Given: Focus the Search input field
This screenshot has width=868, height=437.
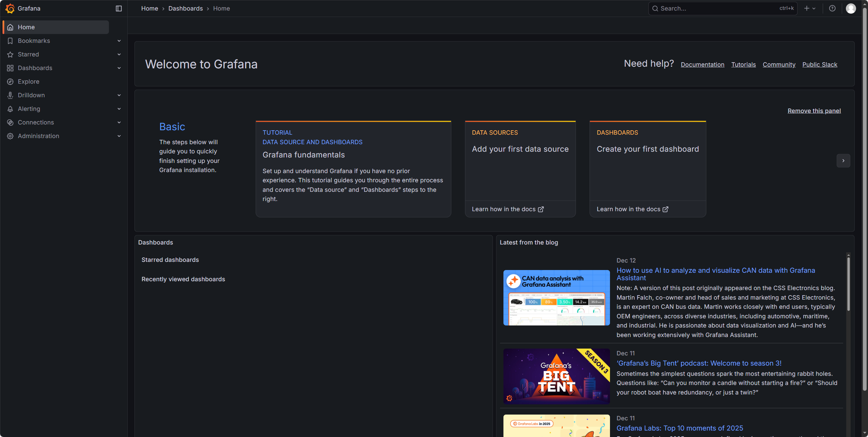Looking at the screenshot, I should pyautogui.click(x=722, y=9).
